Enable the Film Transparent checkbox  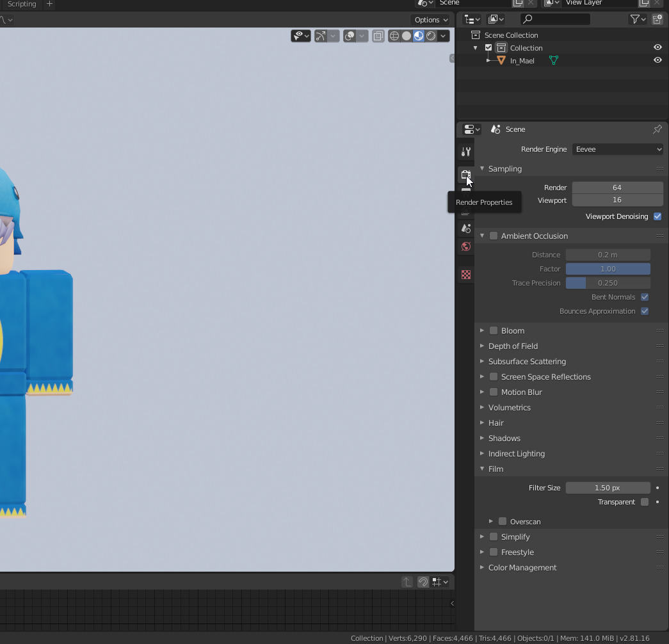pos(645,502)
